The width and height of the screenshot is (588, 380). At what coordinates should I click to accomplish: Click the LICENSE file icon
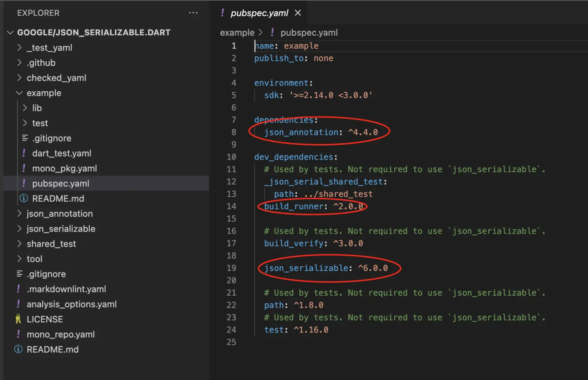click(18, 319)
